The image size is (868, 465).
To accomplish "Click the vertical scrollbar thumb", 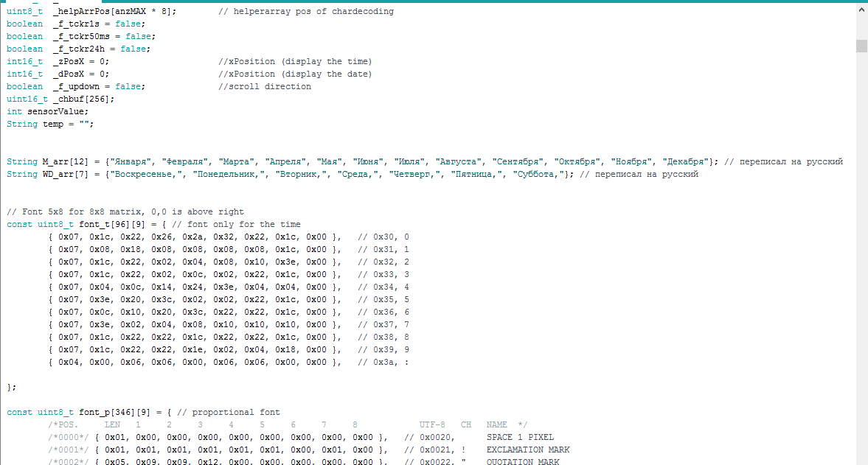I will pyautogui.click(x=861, y=46).
